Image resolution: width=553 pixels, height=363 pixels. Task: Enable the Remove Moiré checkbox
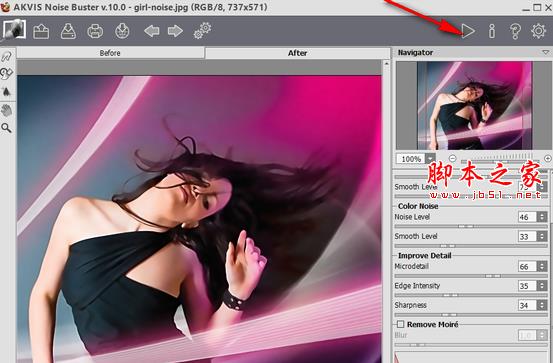[x=400, y=324]
